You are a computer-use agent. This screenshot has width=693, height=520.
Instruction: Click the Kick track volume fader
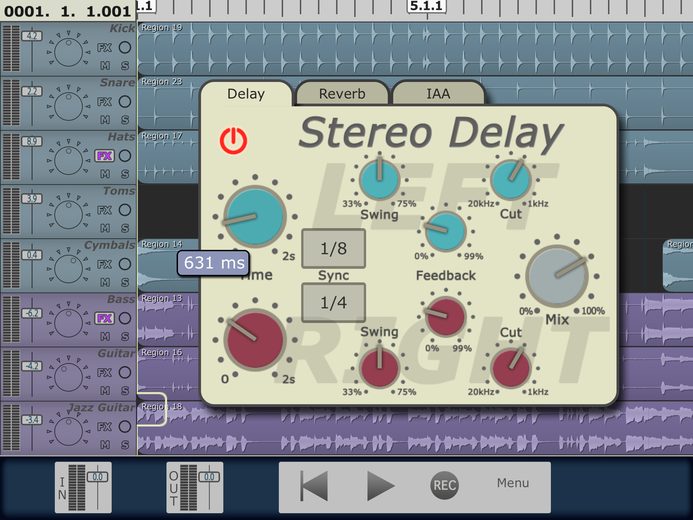pyautogui.click(x=32, y=36)
